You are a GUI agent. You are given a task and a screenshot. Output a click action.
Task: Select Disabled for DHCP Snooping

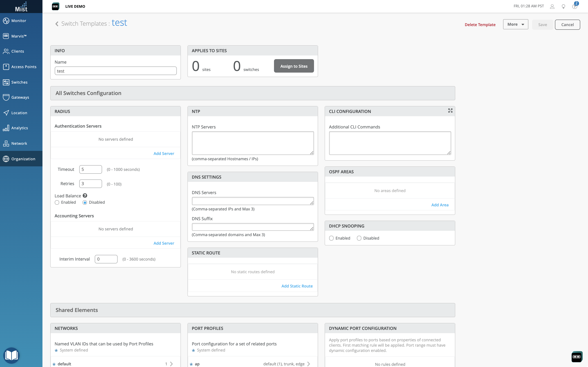(359, 238)
